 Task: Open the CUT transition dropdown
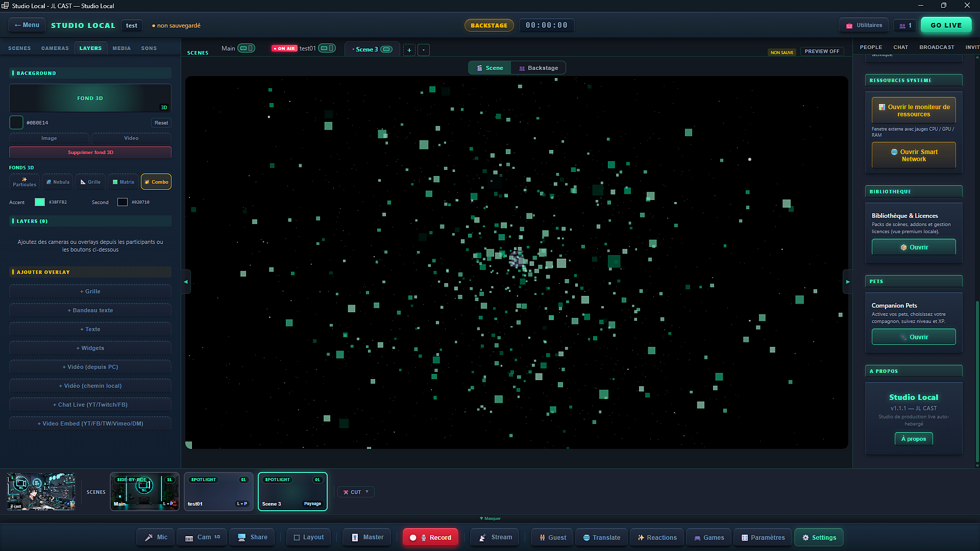pyautogui.click(x=356, y=492)
